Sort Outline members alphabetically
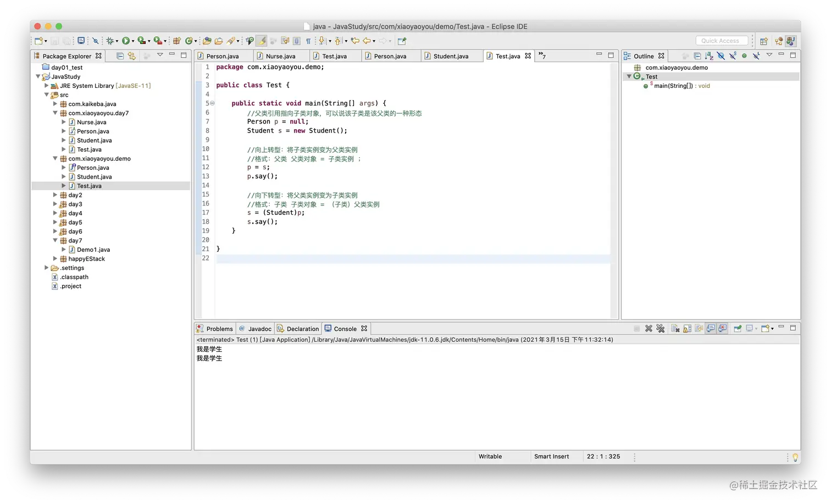The width and height of the screenshot is (831, 504). 709,56
